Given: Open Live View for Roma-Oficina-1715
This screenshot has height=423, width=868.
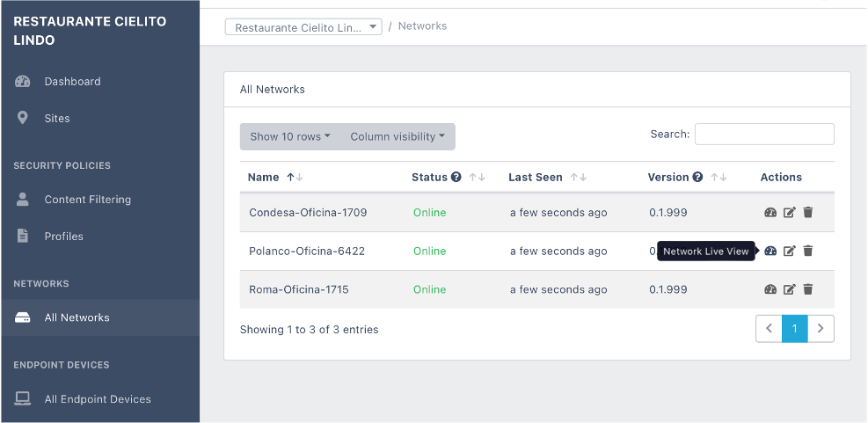Looking at the screenshot, I should click(770, 289).
